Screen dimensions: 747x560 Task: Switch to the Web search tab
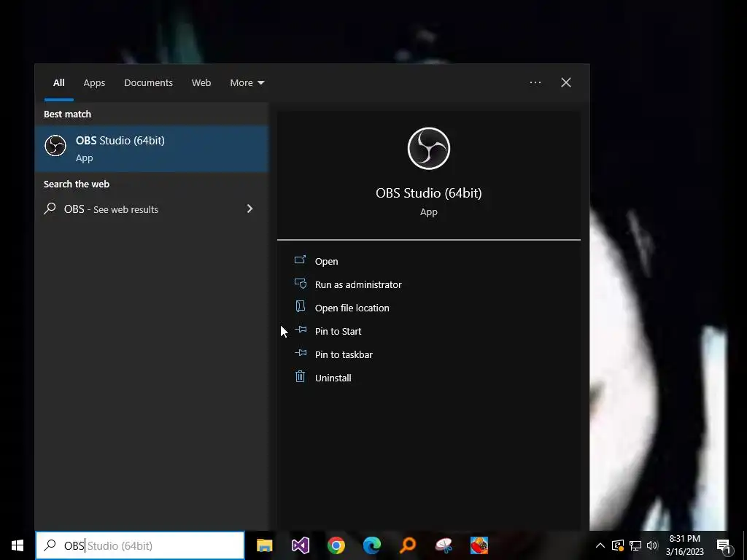tap(201, 83)
